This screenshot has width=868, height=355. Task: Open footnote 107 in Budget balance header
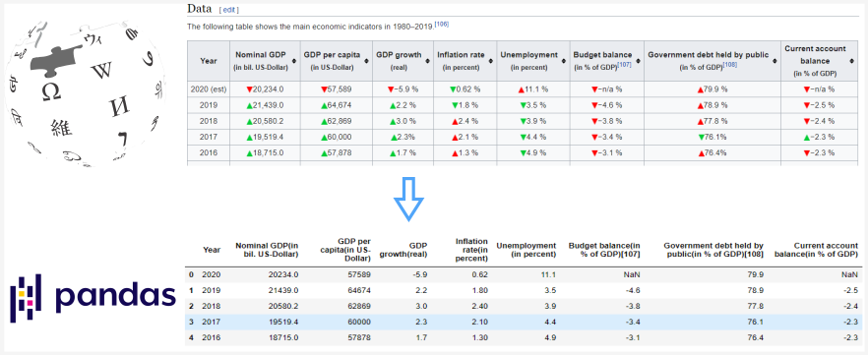(x=624, y=65)
